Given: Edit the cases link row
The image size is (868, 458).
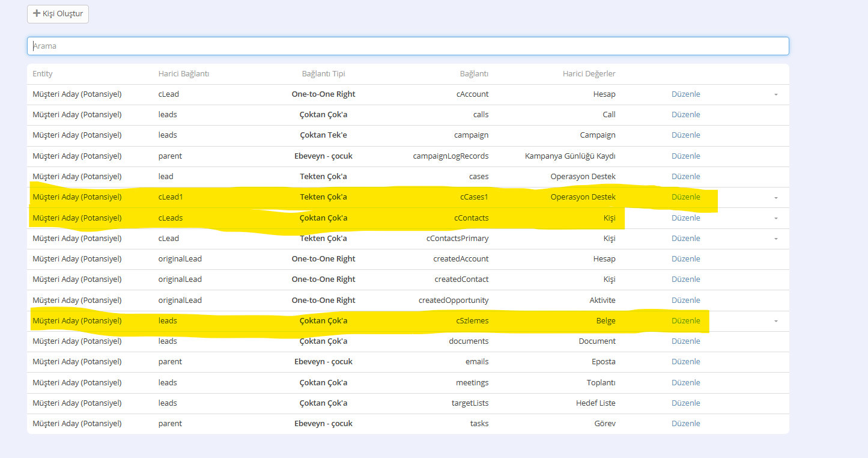Looking at the screenshot, I should (x=685, y=177).
